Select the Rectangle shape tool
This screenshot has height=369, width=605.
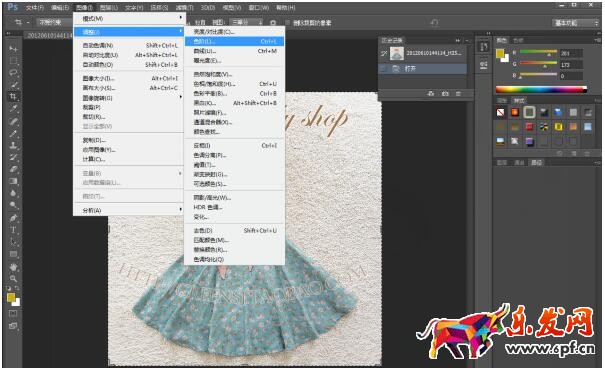click(14, 254)
